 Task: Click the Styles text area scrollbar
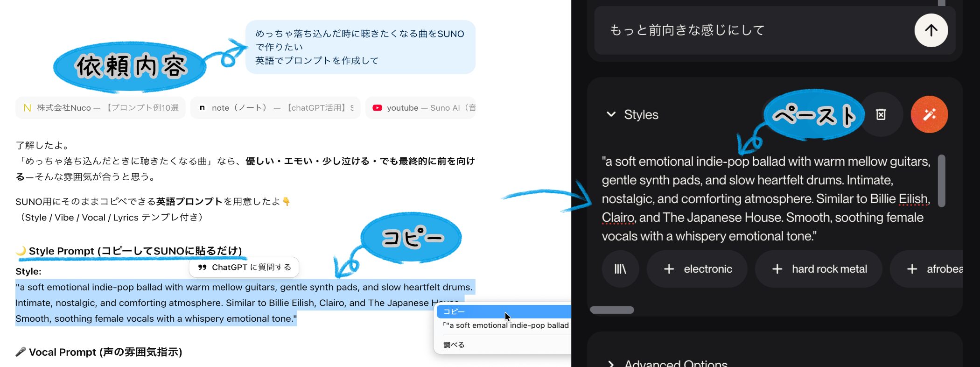pos(941,181)
